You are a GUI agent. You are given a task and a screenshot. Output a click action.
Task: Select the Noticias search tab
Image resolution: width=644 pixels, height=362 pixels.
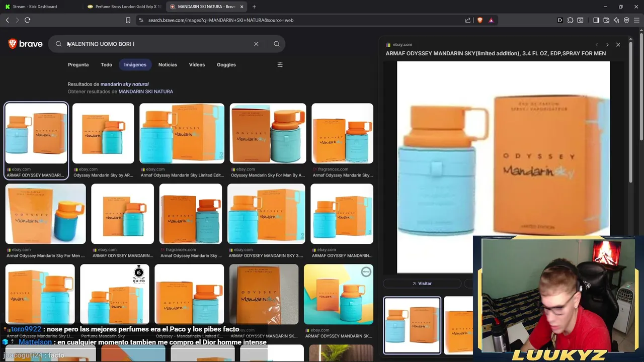coord(168,64)
